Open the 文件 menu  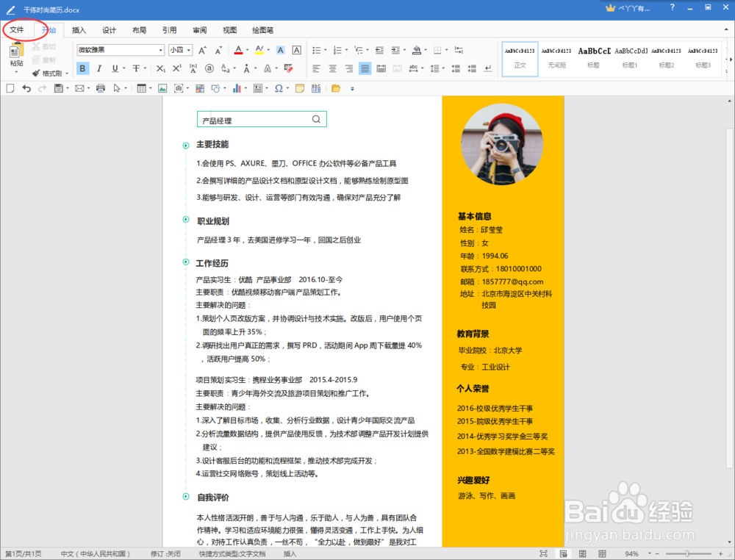click(x=17, y=30)
